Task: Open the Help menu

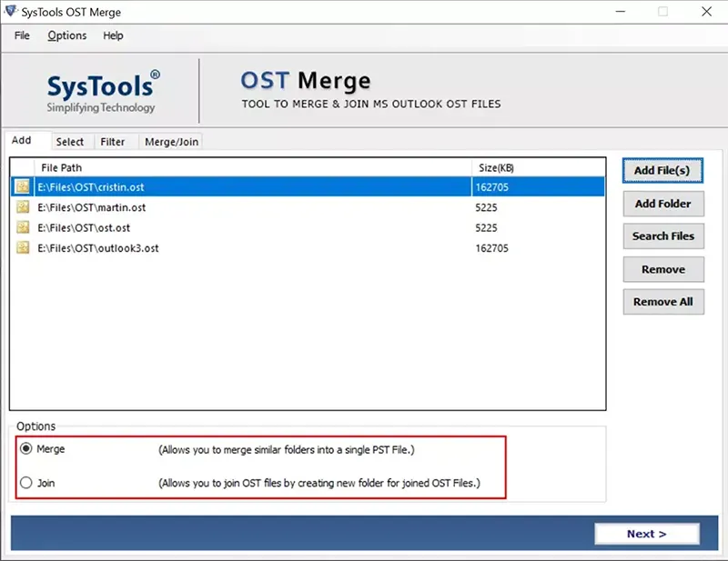Action: [x=113, y=35]
